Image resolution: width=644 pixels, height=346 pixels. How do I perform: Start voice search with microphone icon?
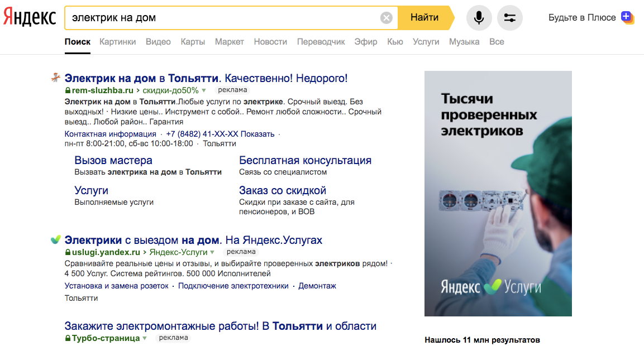click(479, 18)
